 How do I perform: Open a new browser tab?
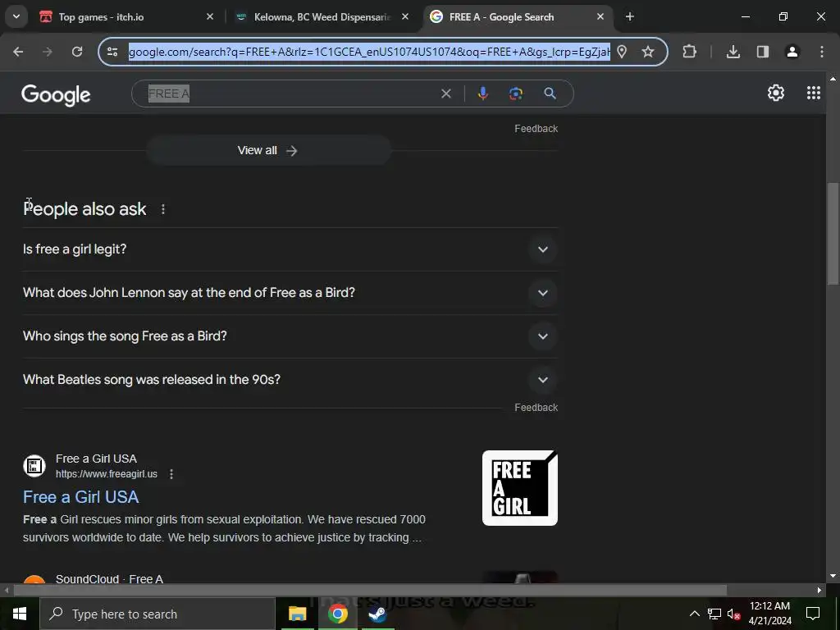point(629,17)
